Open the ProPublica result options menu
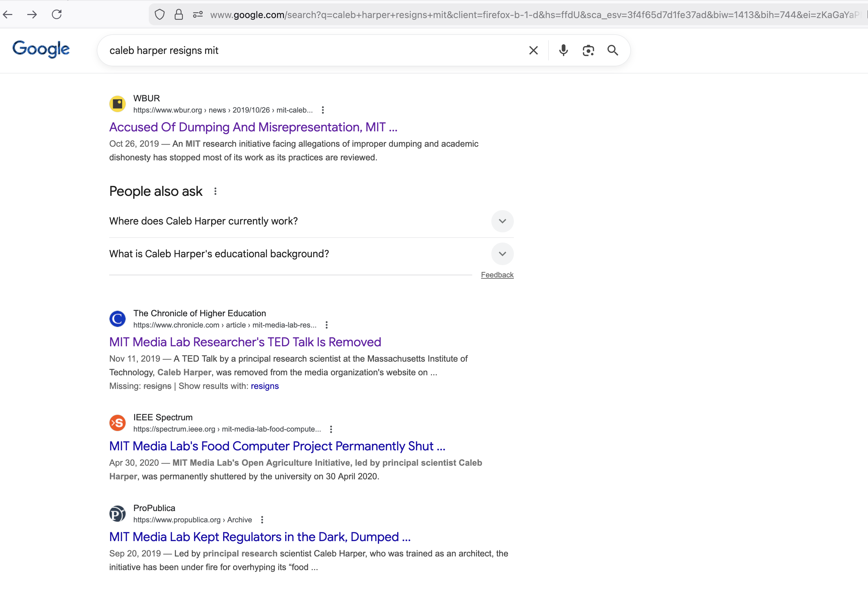The image size is (868, 595). pyautogui.click(x=262, y=520)
